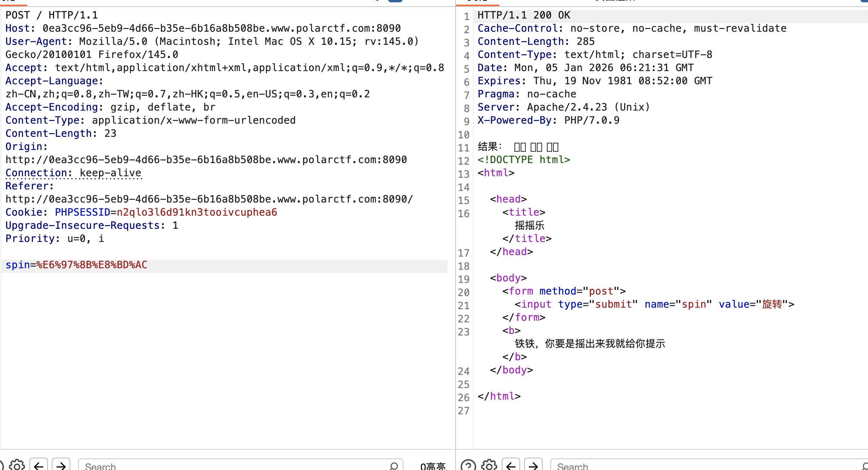Click the 0高亮 highlights counter
868x470 pixels.
432,466
